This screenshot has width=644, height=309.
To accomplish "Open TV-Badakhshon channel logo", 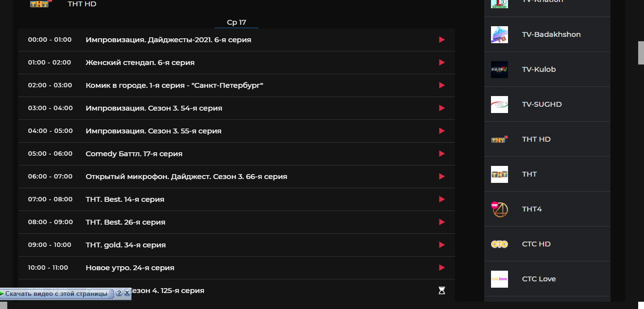I will [499, 34].
